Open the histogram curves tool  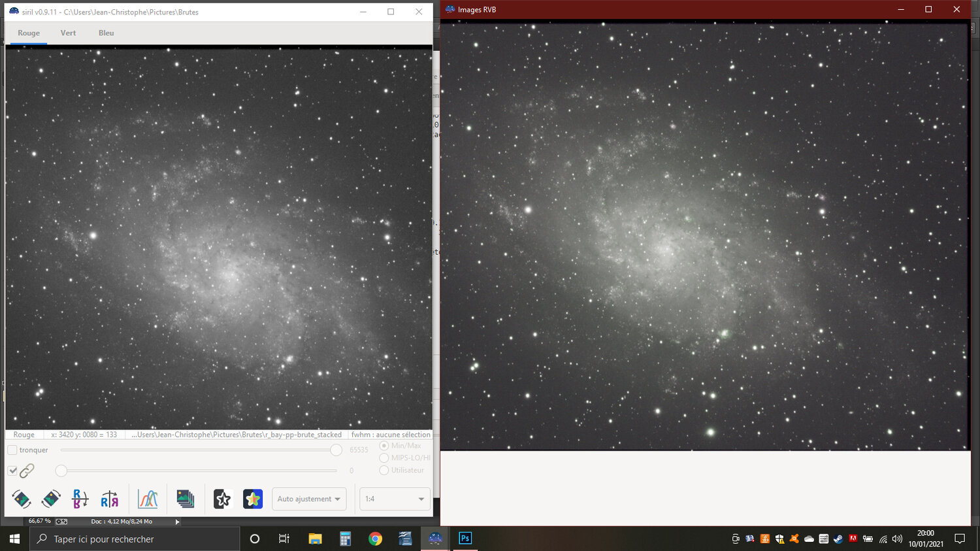coord(148,499)
